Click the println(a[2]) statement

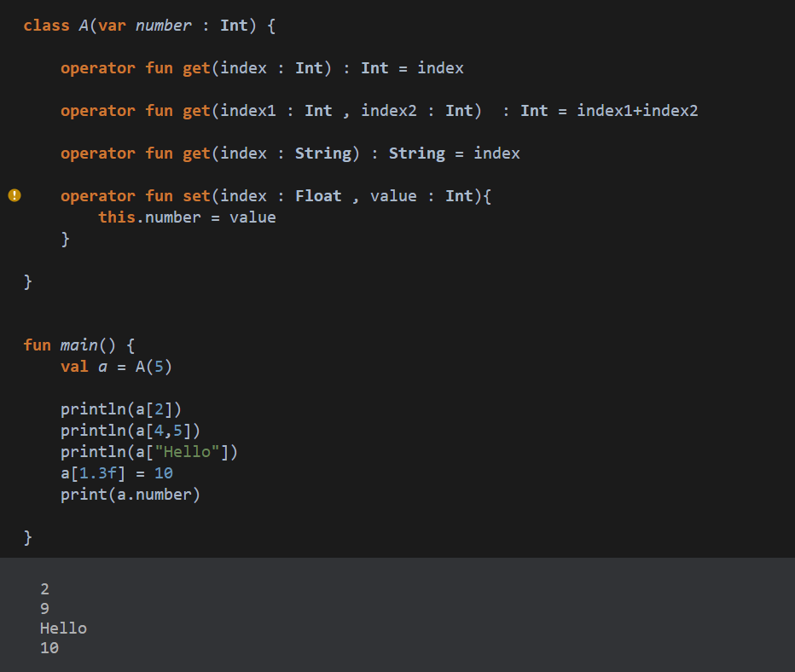click(x=120, y=409)
